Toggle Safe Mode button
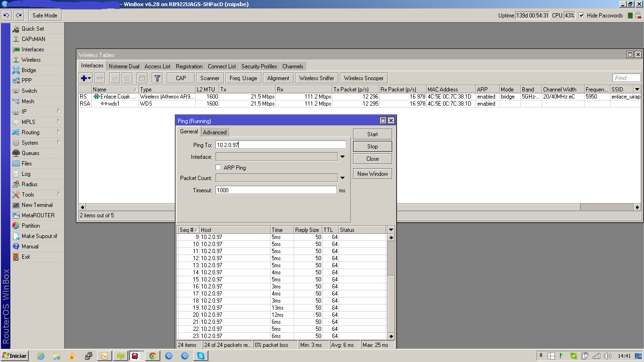644x362 pixels. point(45,16)
